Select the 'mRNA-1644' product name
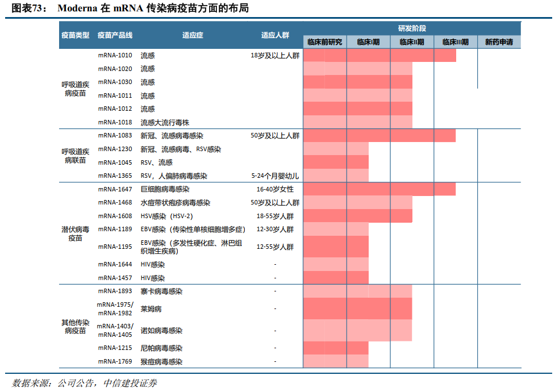Image resolution: width=559 pixels, height=392 pixels. (115, 264)
